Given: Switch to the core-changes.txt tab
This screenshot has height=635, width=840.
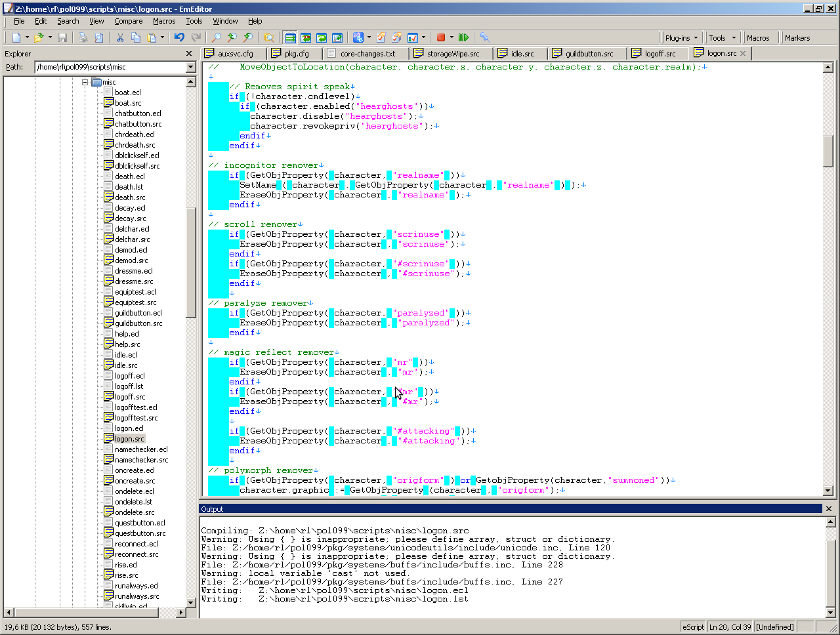Looking at the screenshot, I should [x=367, y=53].
